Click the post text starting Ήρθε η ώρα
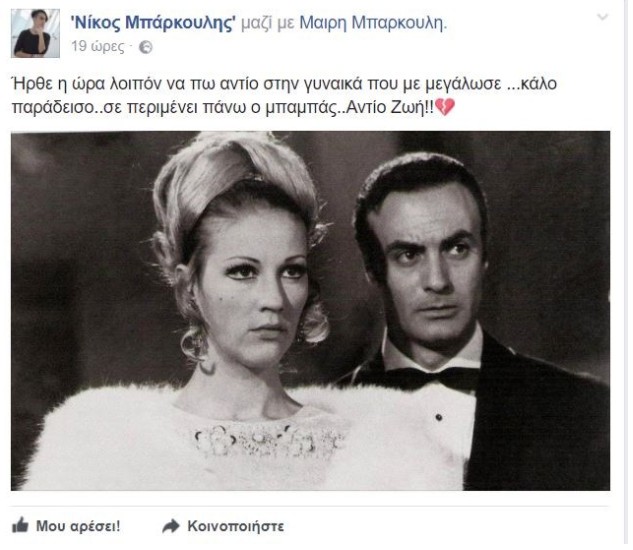This screenshot has height=550, width=633. click(x=285, y=96)
